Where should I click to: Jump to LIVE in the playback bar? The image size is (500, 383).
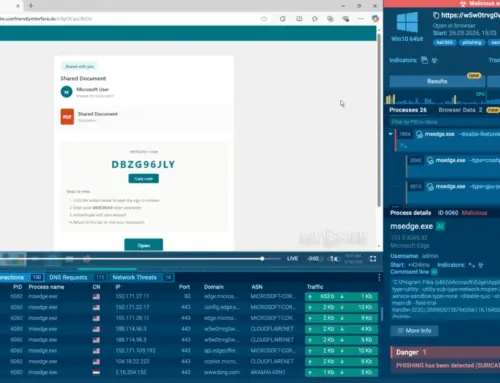tap(292, 259)
